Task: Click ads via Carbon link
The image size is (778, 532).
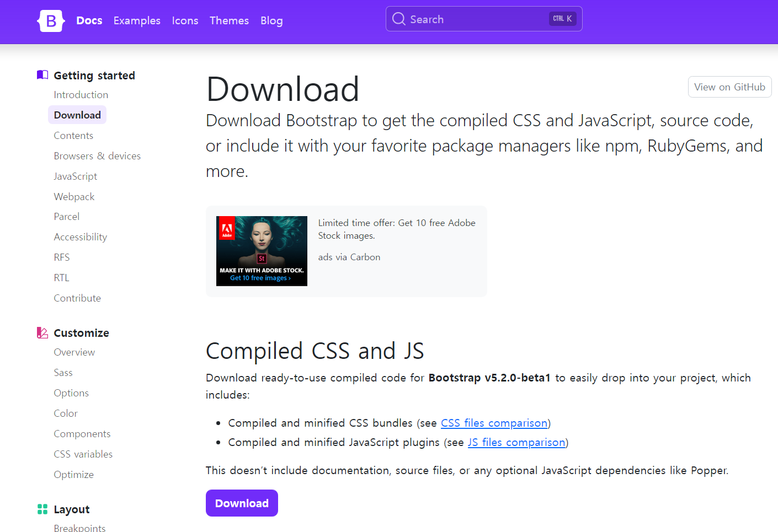Action: coord(349,257)
